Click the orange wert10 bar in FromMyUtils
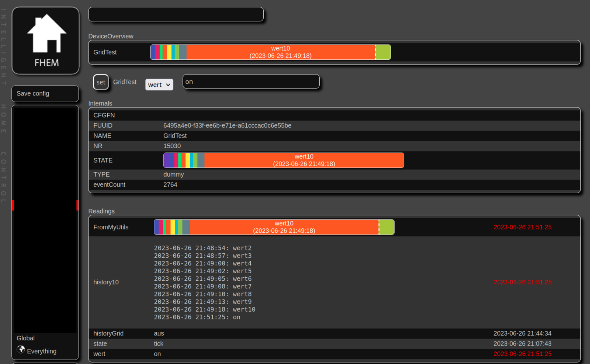This screenshot has width=590, height=364. click(284, 227)
